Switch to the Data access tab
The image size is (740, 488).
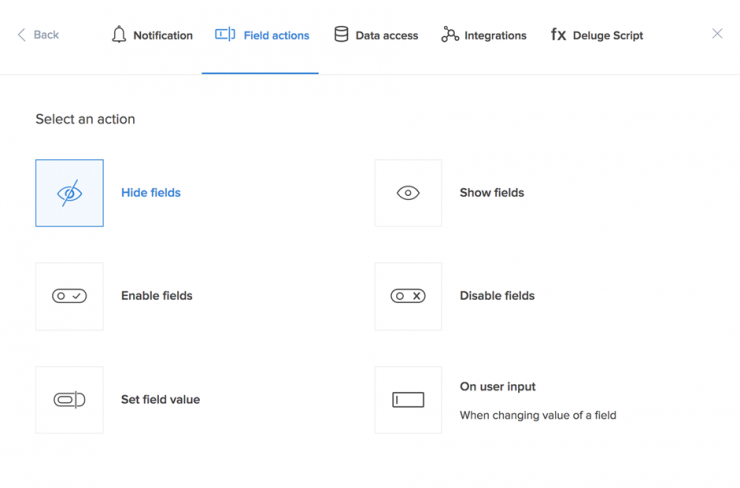pos(376,35)
